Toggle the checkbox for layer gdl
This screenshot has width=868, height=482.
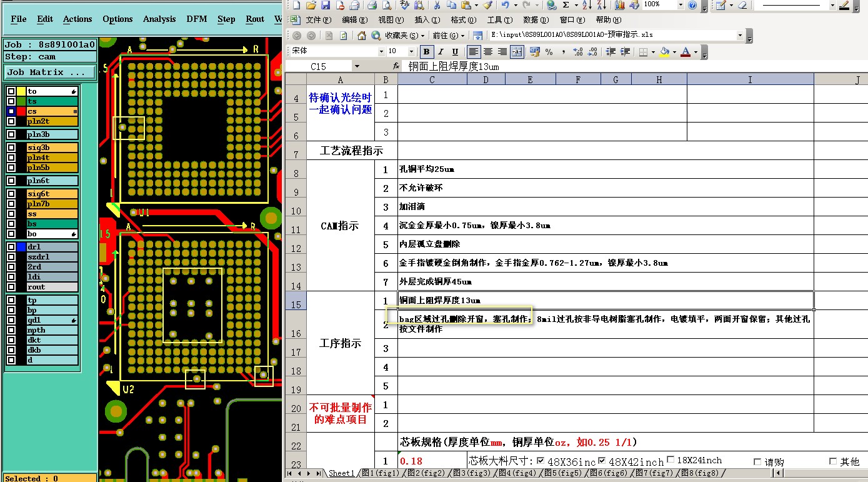tap(11, 320)
